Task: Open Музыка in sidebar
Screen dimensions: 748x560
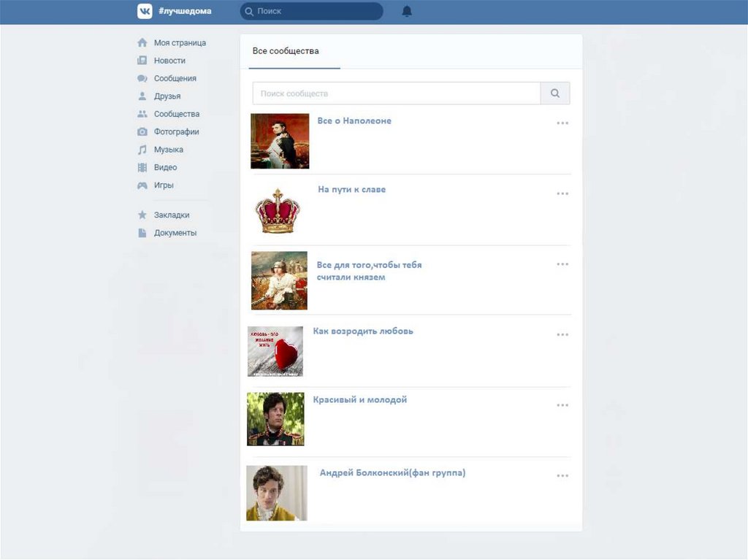Action: tap(169, 149)
